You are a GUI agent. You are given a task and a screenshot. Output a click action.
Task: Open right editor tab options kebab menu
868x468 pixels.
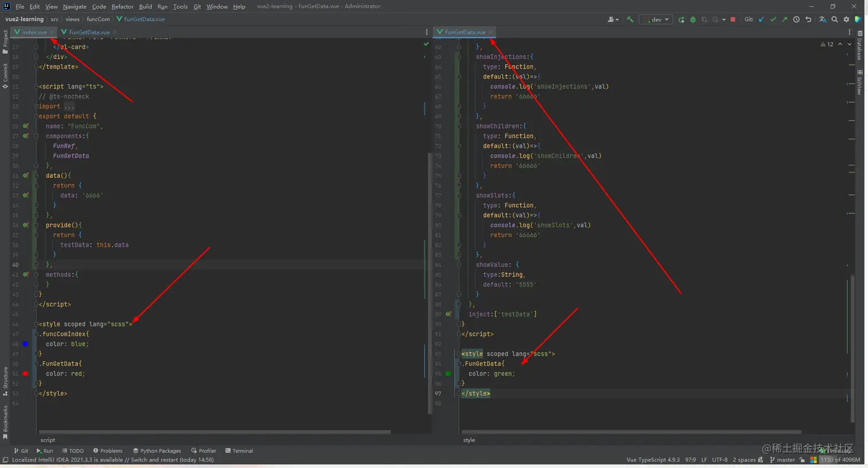click(850, 32)
